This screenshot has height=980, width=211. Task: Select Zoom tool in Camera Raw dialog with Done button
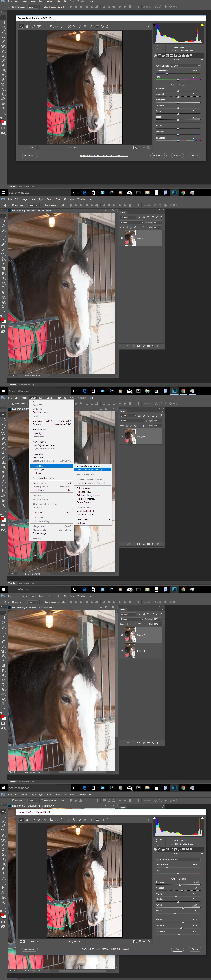(x=22, y=26)
